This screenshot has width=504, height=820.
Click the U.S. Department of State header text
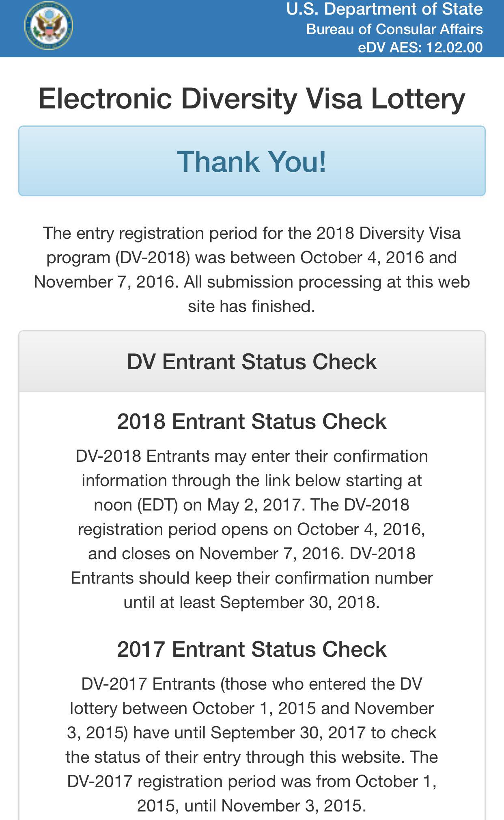(384, 9)
